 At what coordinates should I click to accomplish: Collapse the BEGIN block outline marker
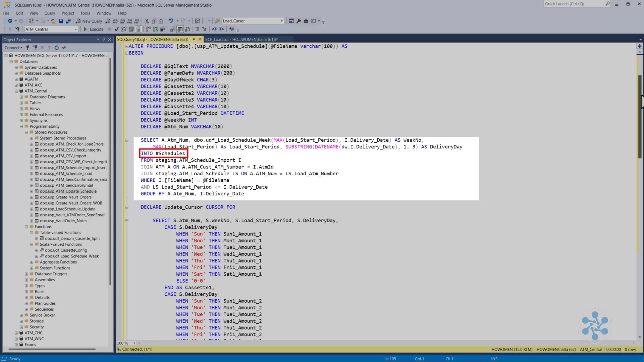point(127,53)
